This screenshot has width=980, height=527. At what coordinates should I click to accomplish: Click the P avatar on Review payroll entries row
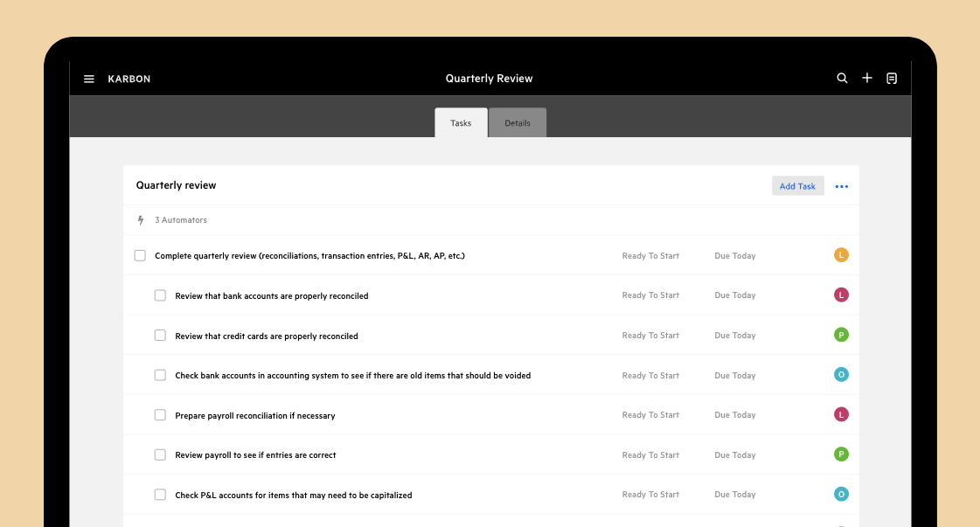click(x=841, y=454)
